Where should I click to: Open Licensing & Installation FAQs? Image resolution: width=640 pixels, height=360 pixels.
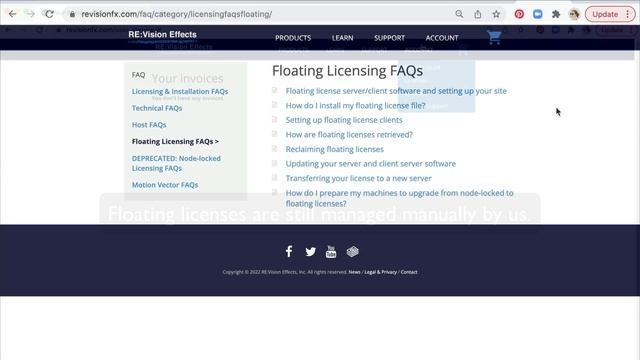tap(180, 91)
